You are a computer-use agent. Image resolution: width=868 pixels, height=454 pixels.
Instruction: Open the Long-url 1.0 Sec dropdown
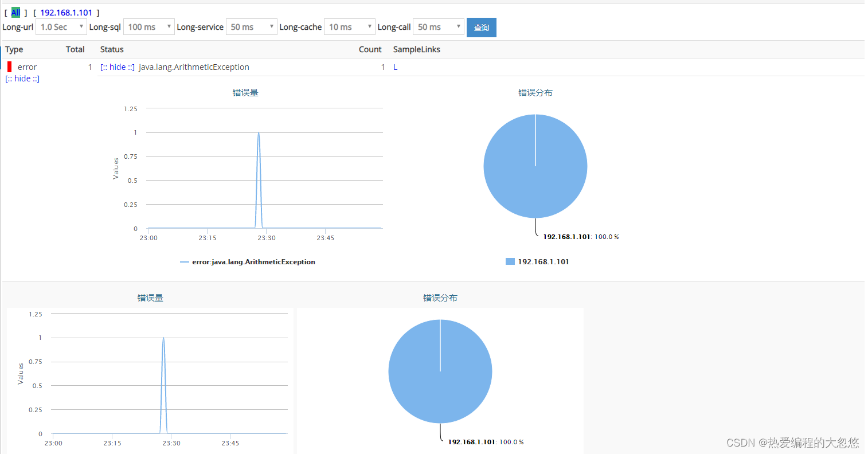point(61,27)
